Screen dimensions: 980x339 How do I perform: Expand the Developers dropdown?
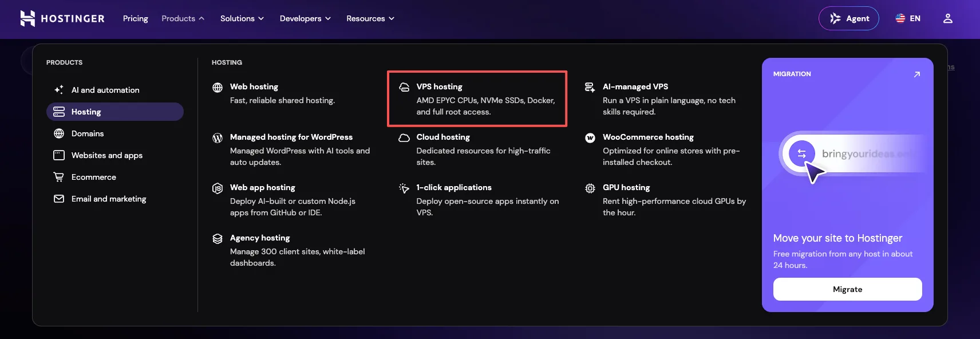click(x=306, y=18)
